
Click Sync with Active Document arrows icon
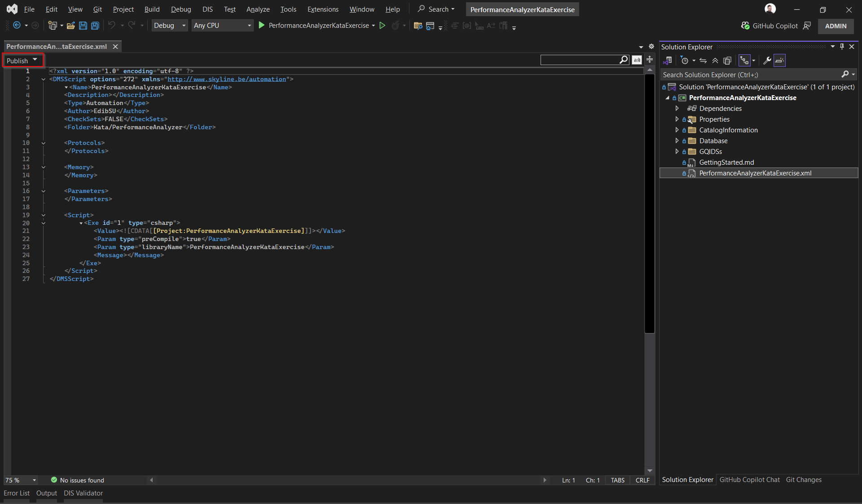click(x=703, y=60)
